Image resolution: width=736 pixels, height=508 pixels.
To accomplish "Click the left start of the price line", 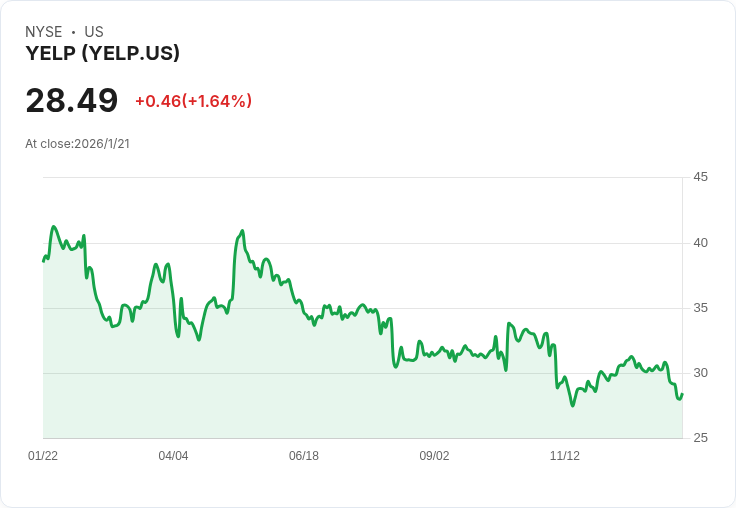I will [x=43, y=261].
